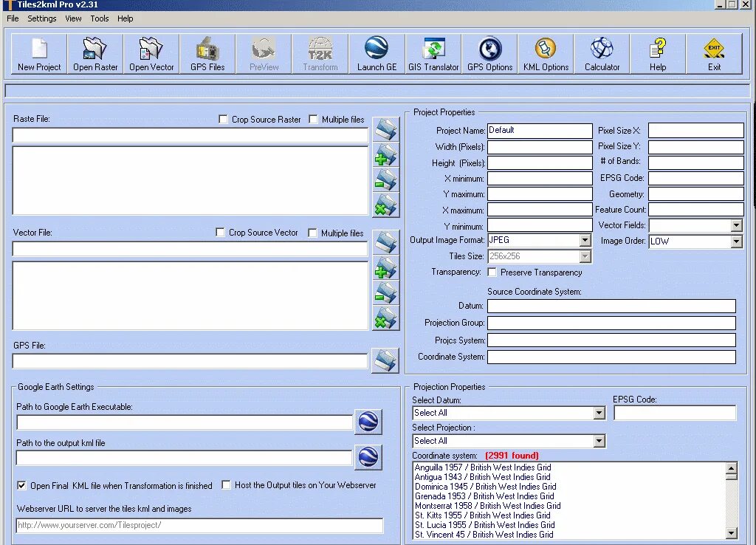The height and width of the screenshot is (545, 756).
Task: Click the Width (Pixels) field
Action: tap(540, 147)
